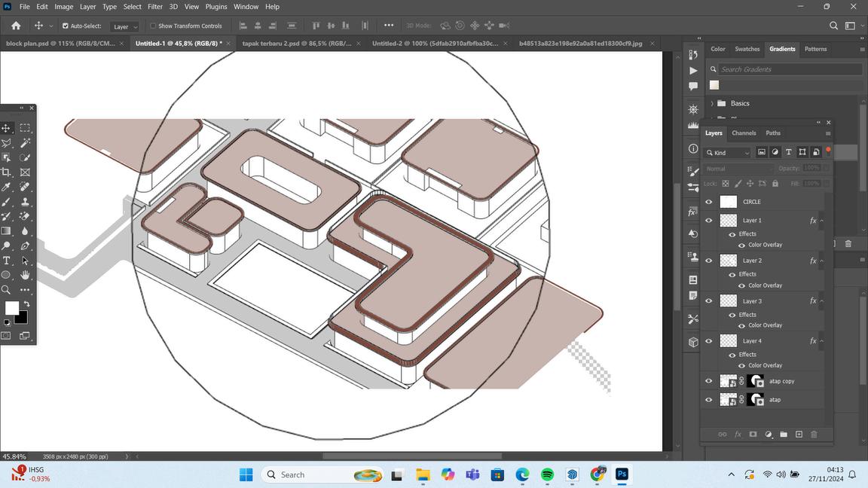Switch to the Channels tab
Viewport: 868px width, 488px height.
(744, 133)
